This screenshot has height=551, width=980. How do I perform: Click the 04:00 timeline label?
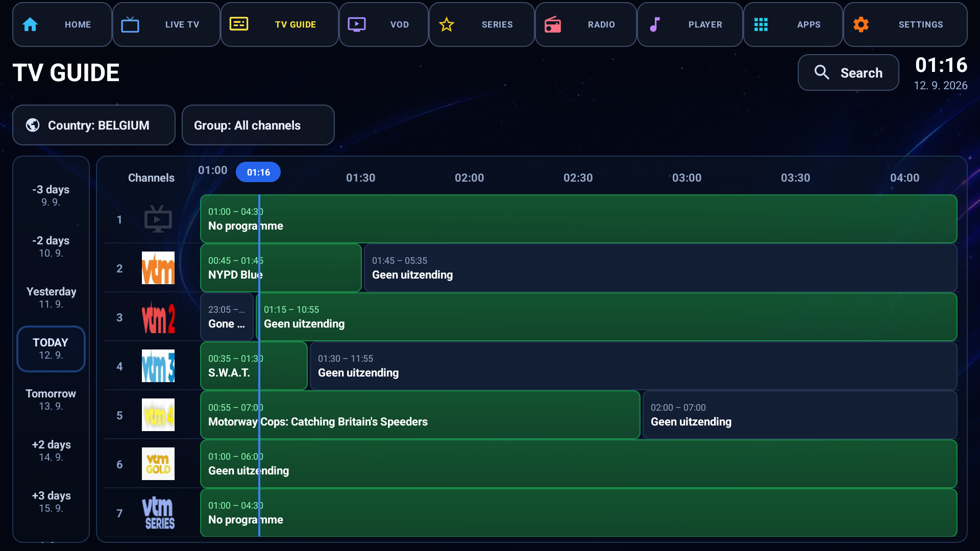[905, 178]
